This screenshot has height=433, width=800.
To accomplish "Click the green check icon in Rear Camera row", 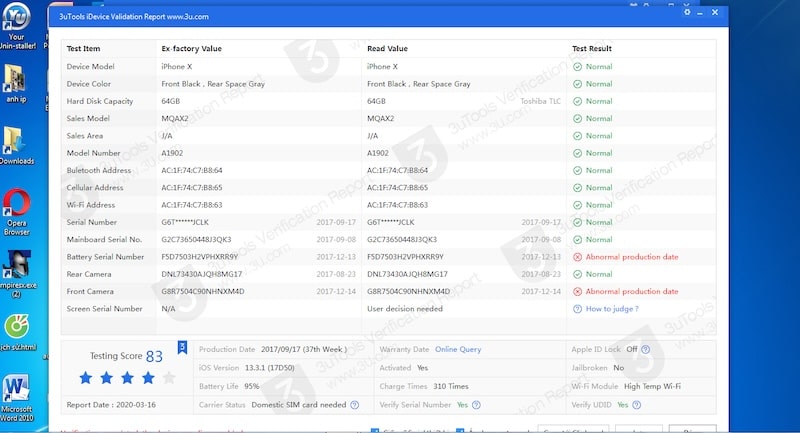I will point(577,274).
